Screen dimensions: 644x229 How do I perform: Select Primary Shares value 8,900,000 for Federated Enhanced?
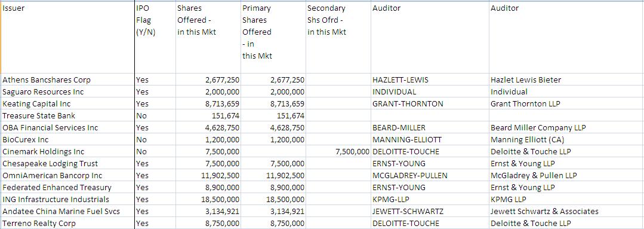point(273,187)
